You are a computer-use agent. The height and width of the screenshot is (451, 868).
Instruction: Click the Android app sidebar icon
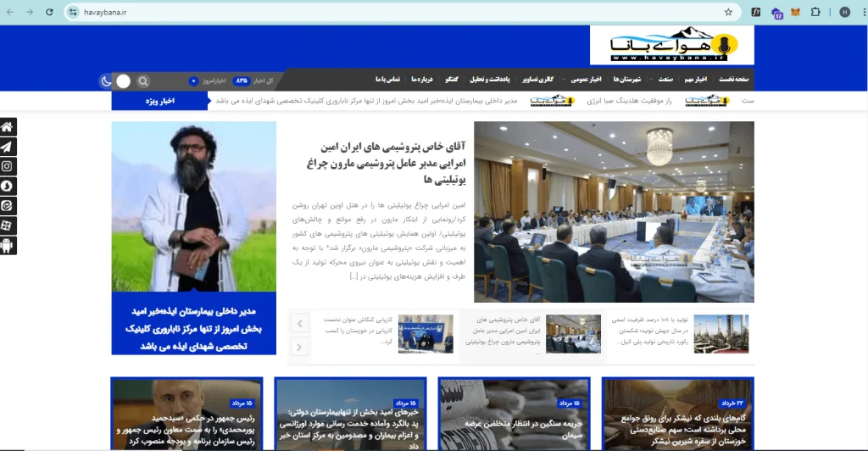(x=7, y=246)
